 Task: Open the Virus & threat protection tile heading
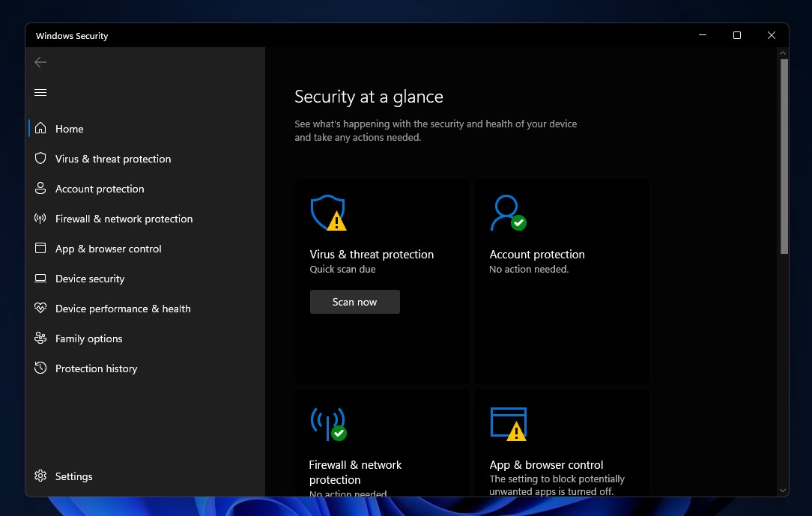(372, 254)
